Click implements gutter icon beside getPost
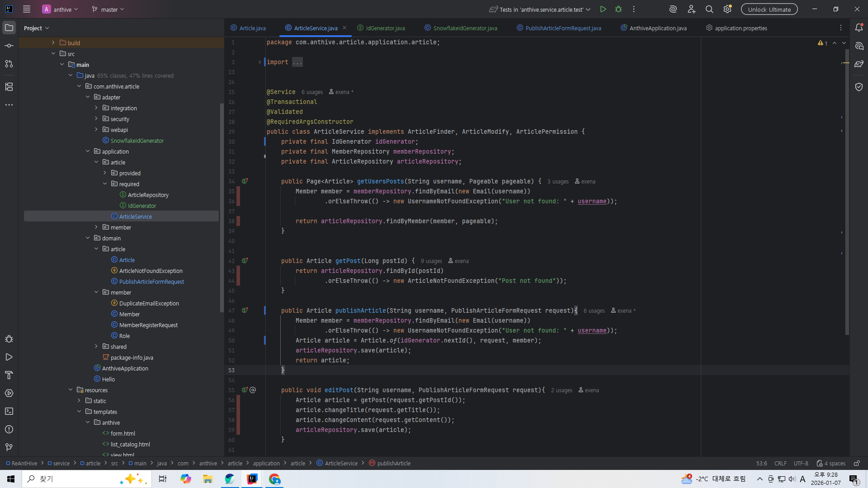The width and height of the screenshot is (868, 488). (x=245, y=261)
